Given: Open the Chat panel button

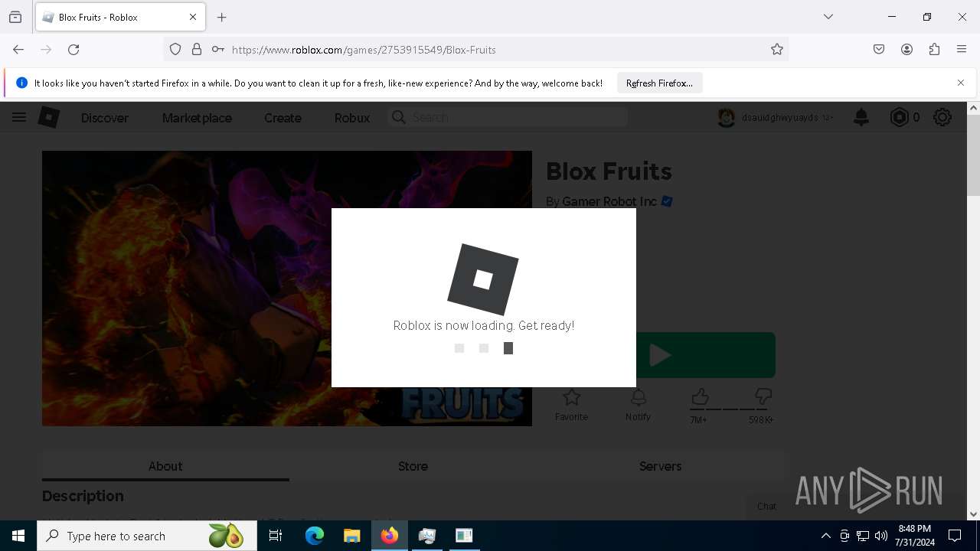Looking at the screenshot, I should click(766, 506).
